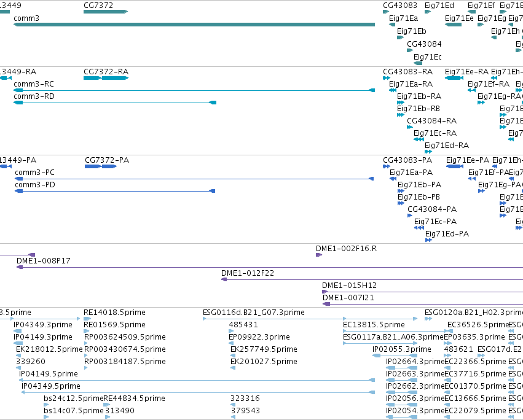Click the Eig71Ef gene label
Screen dimensions: 523x420
(x=481, y=6)
